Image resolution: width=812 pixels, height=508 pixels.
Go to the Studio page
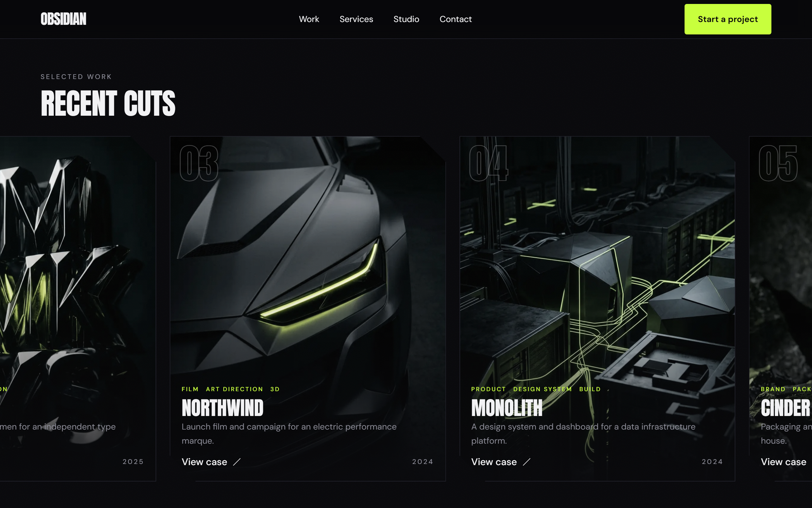point(406,19)
